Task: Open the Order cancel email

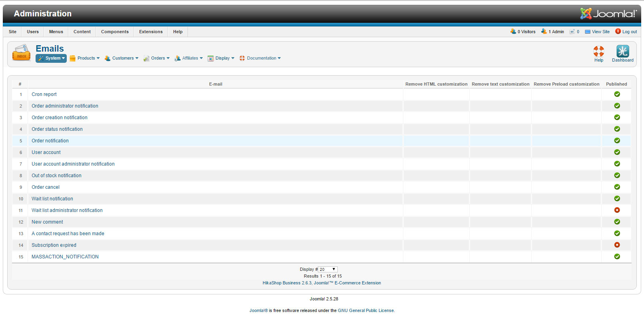Action: pos(46,187)
